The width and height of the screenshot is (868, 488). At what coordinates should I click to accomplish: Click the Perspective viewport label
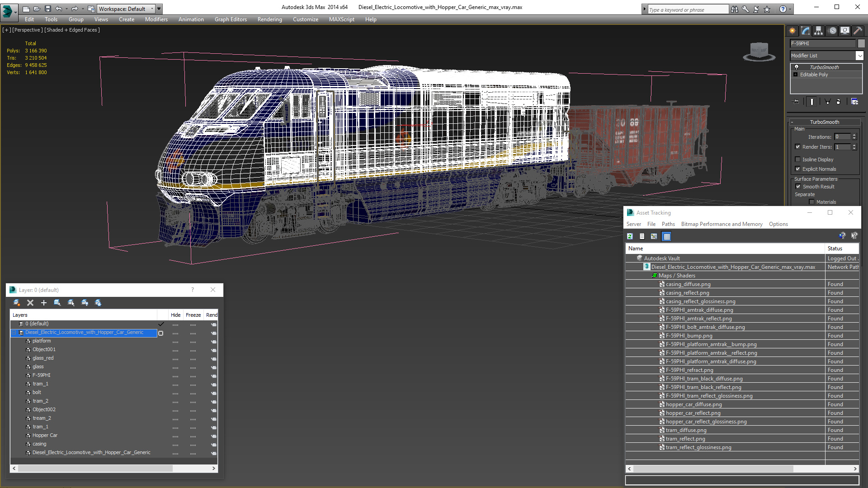tap(28, 30)
